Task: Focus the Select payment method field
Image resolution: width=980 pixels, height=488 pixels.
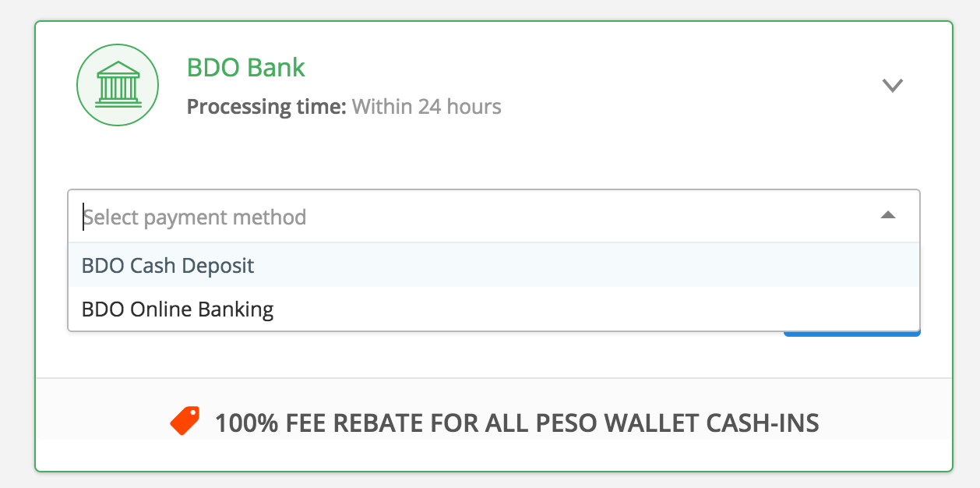Action: click(x=467, y=216)
